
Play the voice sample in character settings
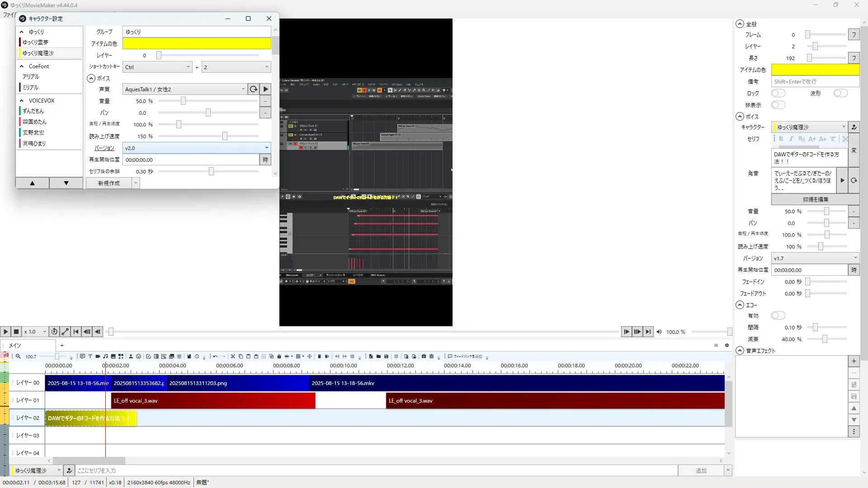point(266,89)
